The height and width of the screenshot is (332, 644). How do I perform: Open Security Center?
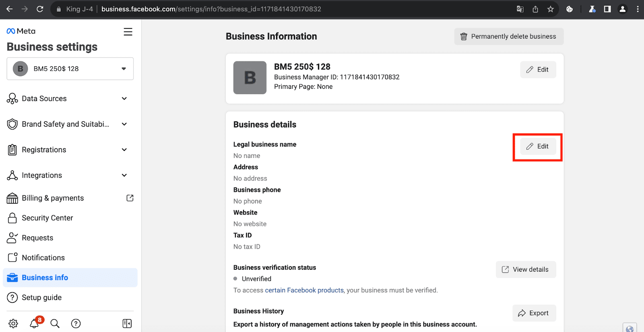(70, 218)
